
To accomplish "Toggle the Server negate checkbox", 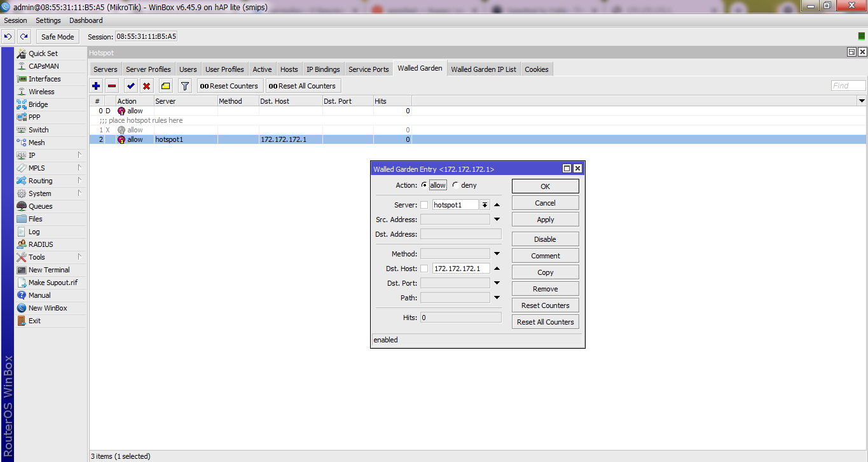I will 424,205.
